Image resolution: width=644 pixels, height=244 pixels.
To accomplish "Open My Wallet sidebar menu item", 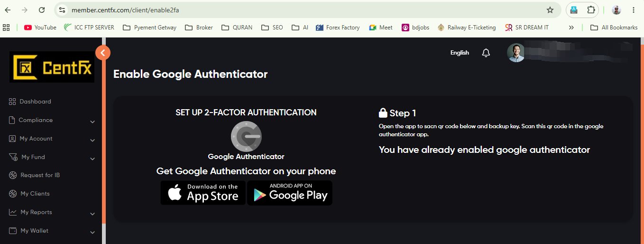I will click(x=28, y=231).
